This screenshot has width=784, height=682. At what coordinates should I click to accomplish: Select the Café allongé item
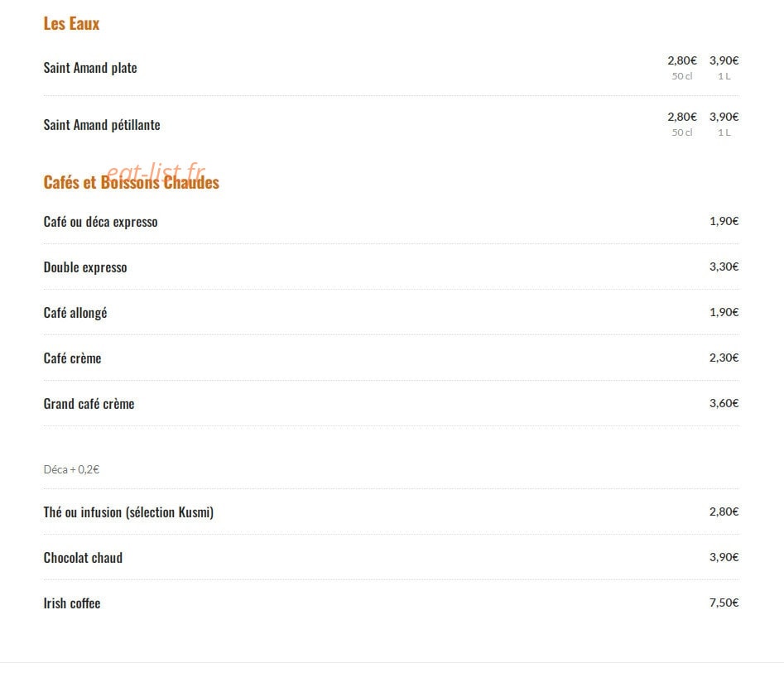click(75, 313)
